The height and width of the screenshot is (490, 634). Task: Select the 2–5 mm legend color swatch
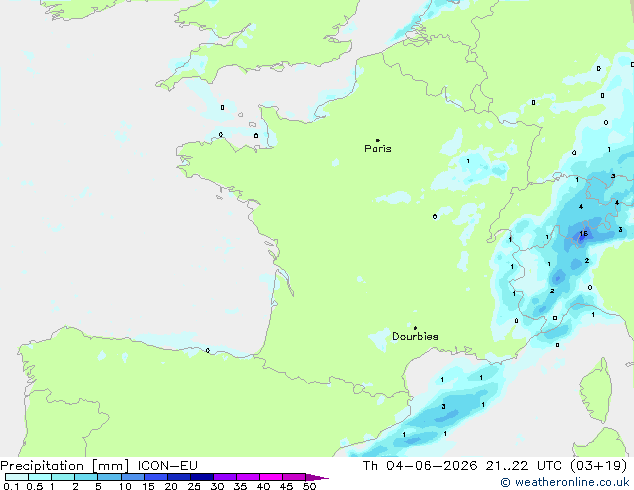point(86,477)
